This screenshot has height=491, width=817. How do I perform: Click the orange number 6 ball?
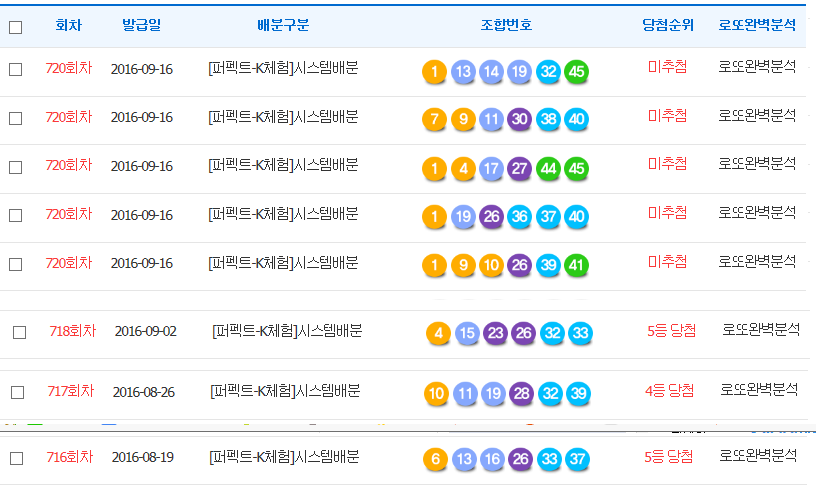tap(434, 460)
